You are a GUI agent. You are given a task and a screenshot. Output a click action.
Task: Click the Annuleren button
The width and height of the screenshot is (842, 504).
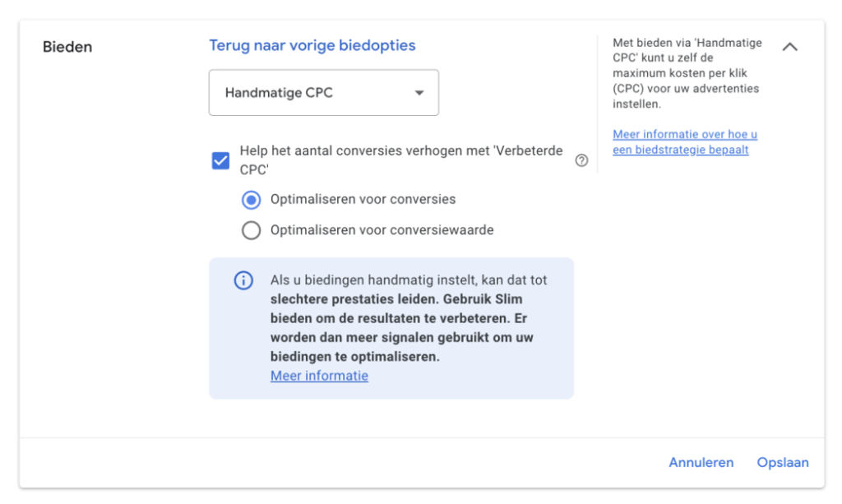[701, 462]
